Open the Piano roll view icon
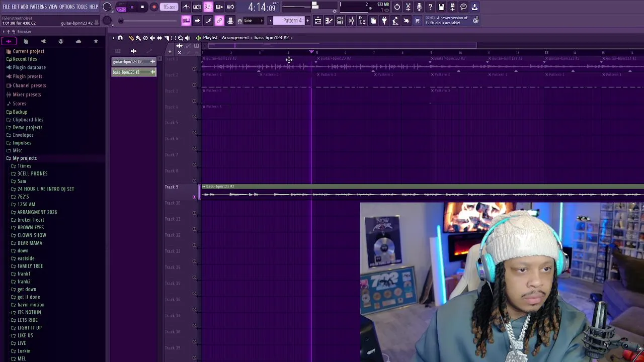The width and height of the screenshot is (644, 362). 329,21
